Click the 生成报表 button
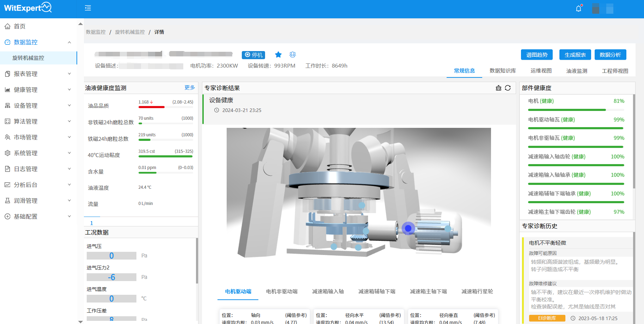Image resolution: width=644 pixels, height=324 pixels. point(575,55)
